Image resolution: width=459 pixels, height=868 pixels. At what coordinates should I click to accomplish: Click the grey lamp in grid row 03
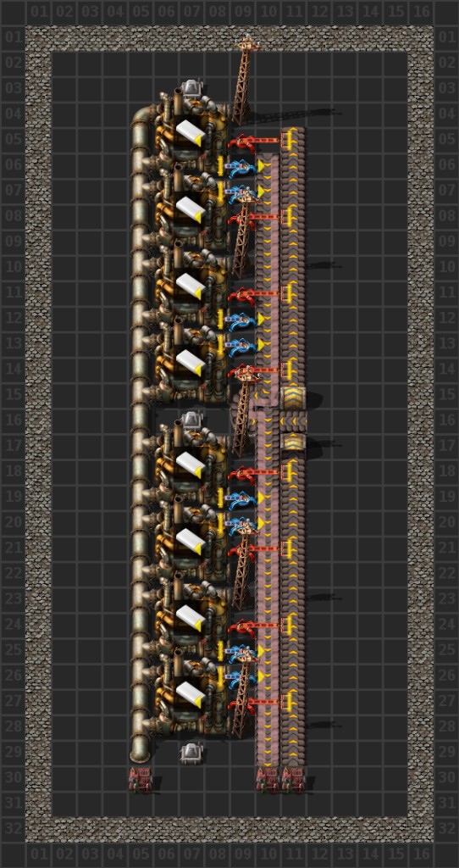click(x=191, y=88)
